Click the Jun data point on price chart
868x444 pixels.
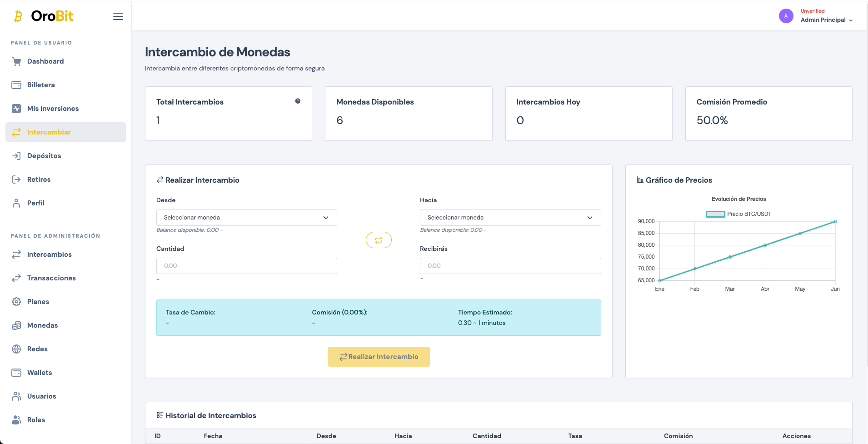coord(835,222)
